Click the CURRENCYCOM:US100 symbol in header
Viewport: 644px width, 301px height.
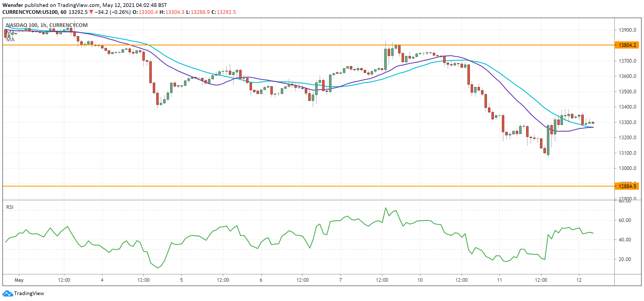(x=30, y=12)
